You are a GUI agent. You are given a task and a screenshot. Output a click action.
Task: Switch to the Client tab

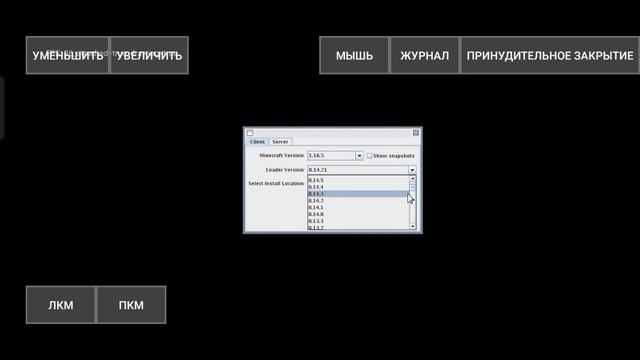pos(257,142)
